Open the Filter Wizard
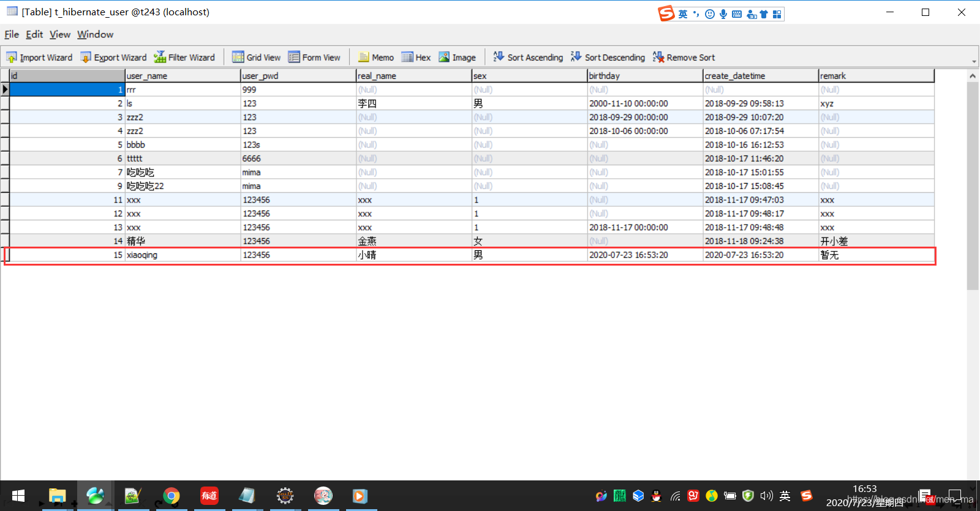Viewport: 980px width, 511px height. coord(184,58)
